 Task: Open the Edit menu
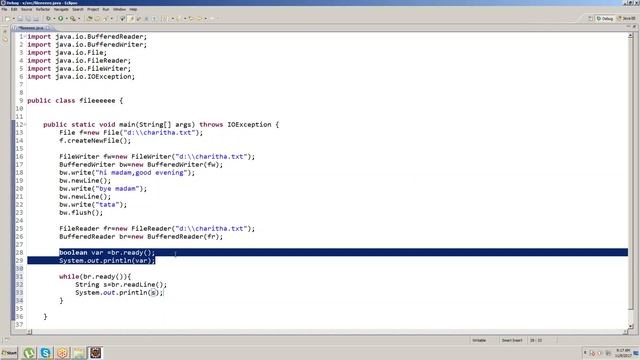(x=14, y=9)
